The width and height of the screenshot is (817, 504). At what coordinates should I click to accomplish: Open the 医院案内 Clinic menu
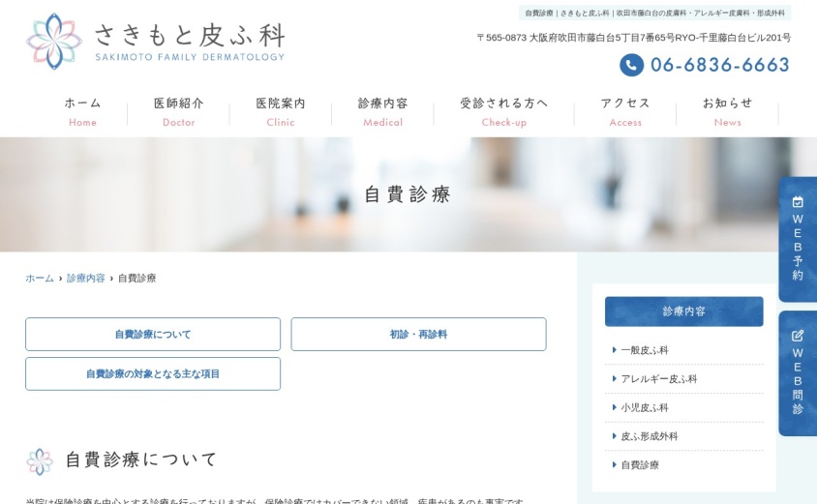281,112
